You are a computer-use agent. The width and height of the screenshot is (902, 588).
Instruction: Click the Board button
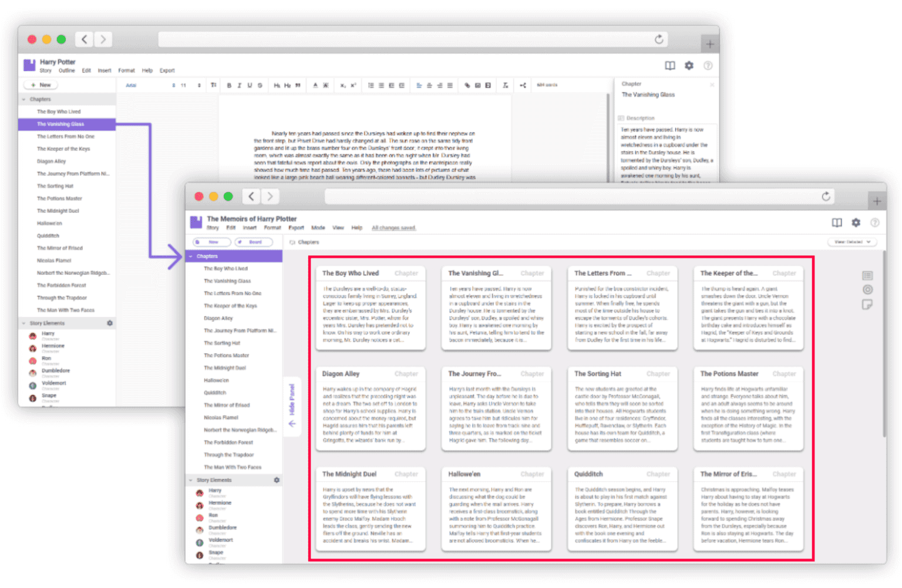[254, 242]
